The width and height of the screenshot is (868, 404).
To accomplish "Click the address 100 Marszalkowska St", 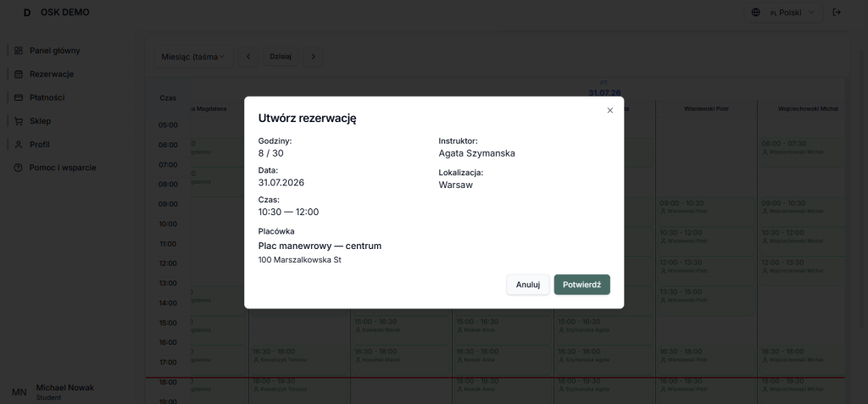I will coord(299,259).
